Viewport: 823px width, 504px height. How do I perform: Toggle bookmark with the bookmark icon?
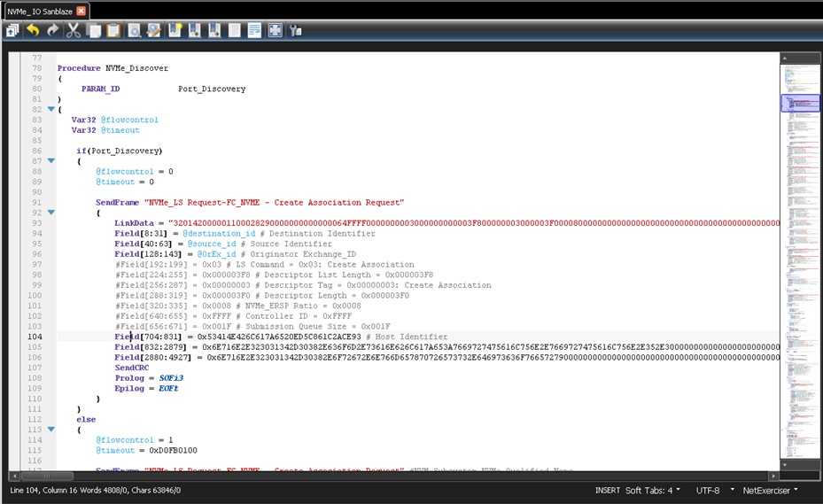[x=175, y=30]
